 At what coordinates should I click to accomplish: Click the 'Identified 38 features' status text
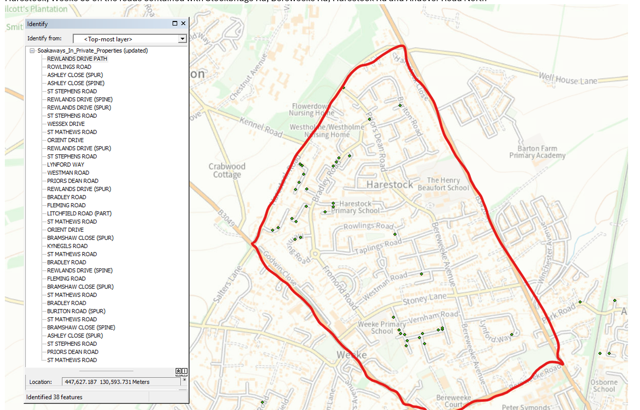54,397
